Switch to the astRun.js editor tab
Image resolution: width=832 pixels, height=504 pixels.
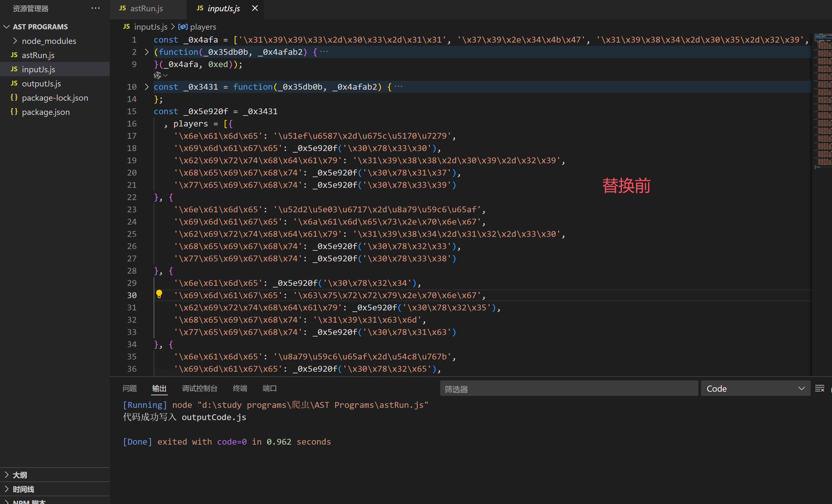point(146,8)
